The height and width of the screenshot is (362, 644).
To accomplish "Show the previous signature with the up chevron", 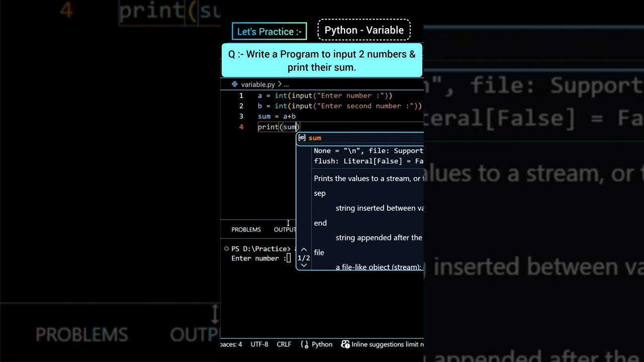I will 304,250.
